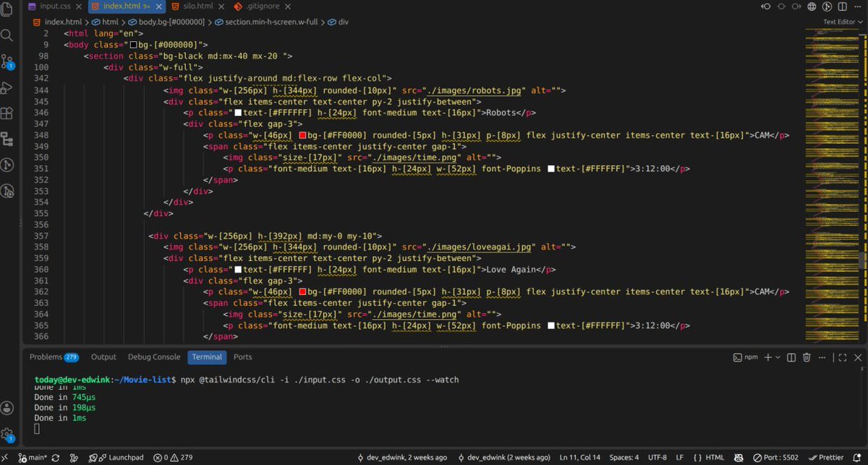The width and height of the screenshot is (868, 465).
Task: Open the input.css tab
Action: click(x=55, y=7)
